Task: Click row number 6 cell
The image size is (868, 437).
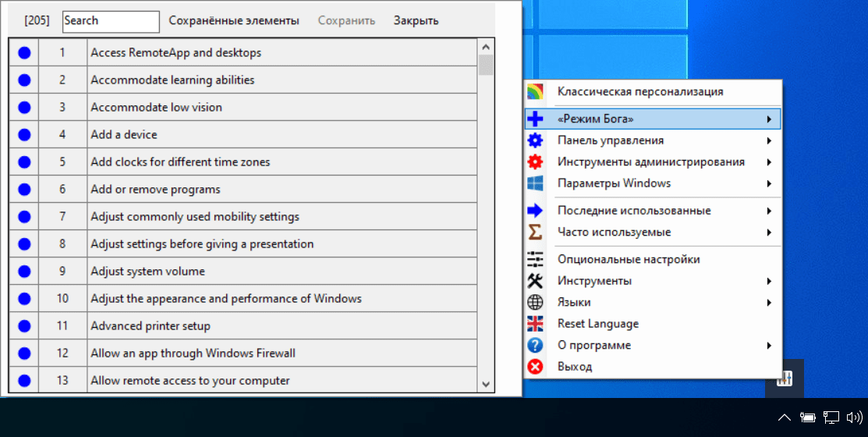Action: point(62,190)
